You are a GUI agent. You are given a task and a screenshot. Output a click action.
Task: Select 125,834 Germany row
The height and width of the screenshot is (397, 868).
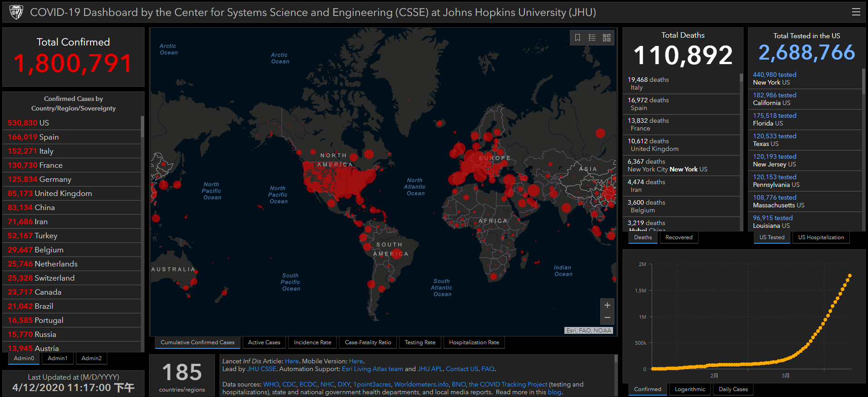pyautogui.click(x=72, y=179)
